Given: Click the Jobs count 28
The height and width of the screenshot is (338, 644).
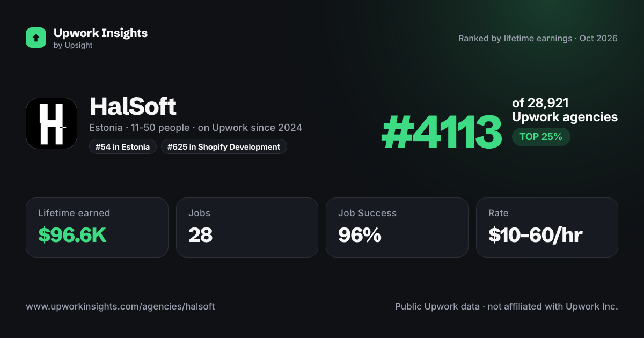Looking at the screenshot, I should click(x=200, y=235).
